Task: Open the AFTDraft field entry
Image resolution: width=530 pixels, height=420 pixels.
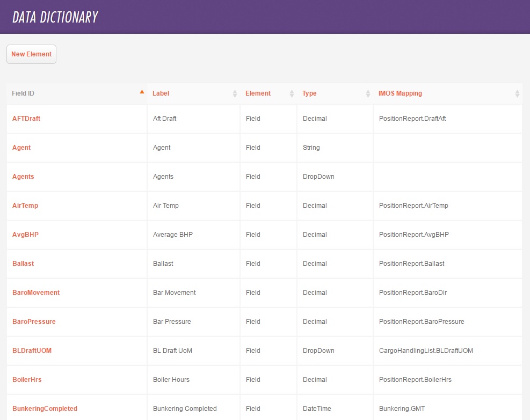Action: (x=26, y=118)
